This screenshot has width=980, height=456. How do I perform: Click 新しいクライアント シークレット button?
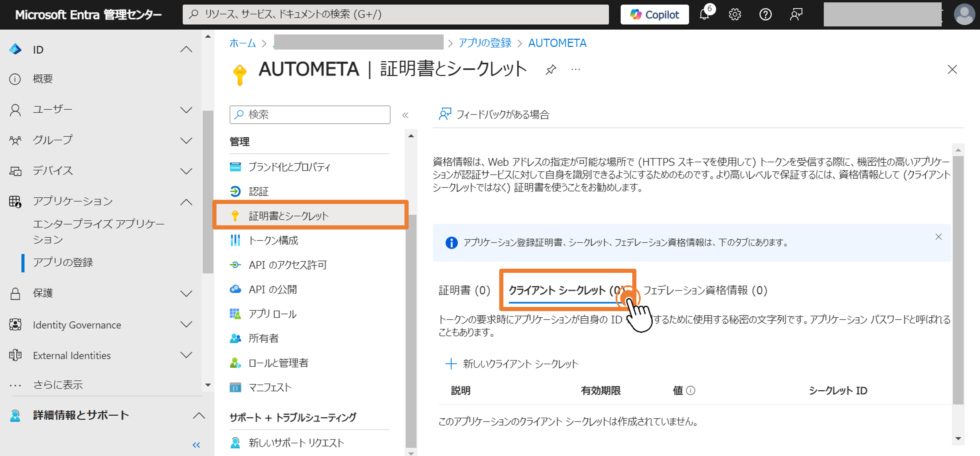pyautogui.click(x=511, y=364)
